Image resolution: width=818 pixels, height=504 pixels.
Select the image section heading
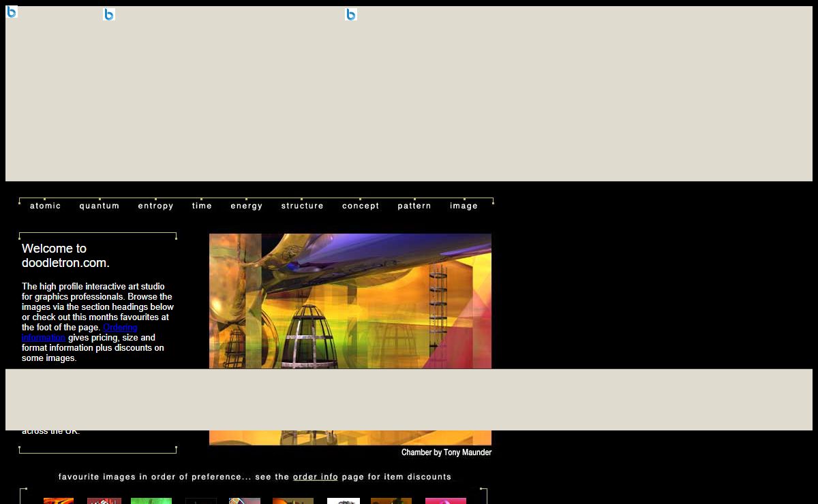click(464, 206)
